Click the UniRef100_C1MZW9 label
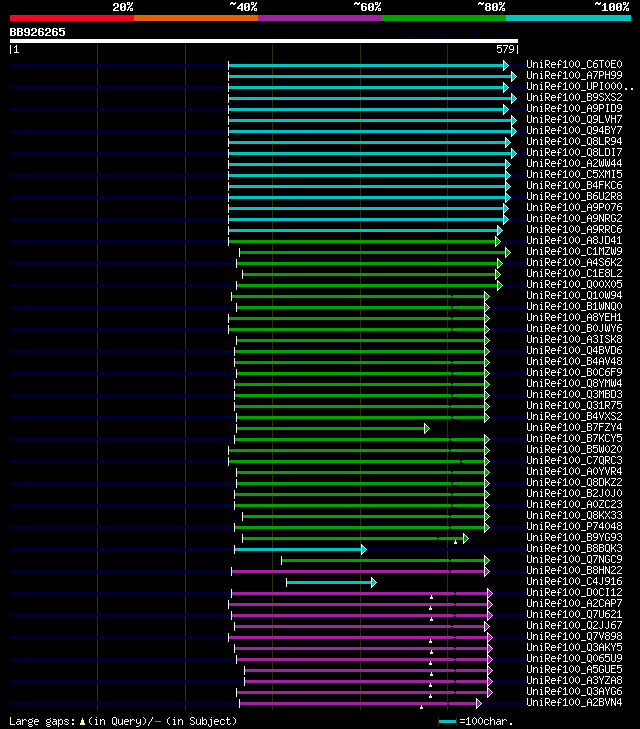 574,252
